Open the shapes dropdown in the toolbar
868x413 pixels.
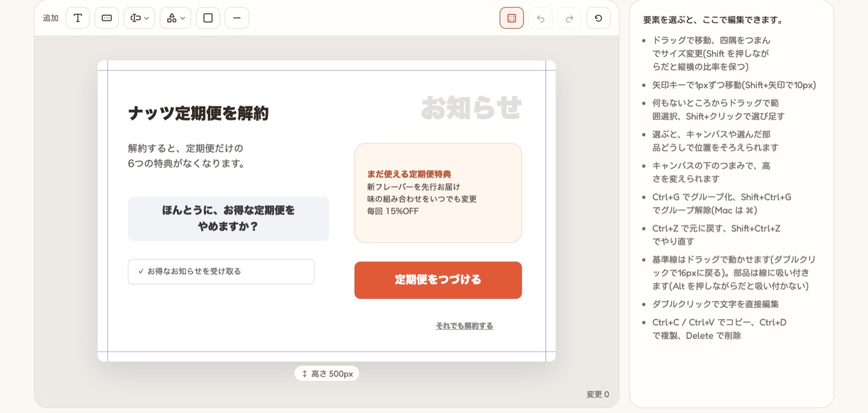pos(175,18)
